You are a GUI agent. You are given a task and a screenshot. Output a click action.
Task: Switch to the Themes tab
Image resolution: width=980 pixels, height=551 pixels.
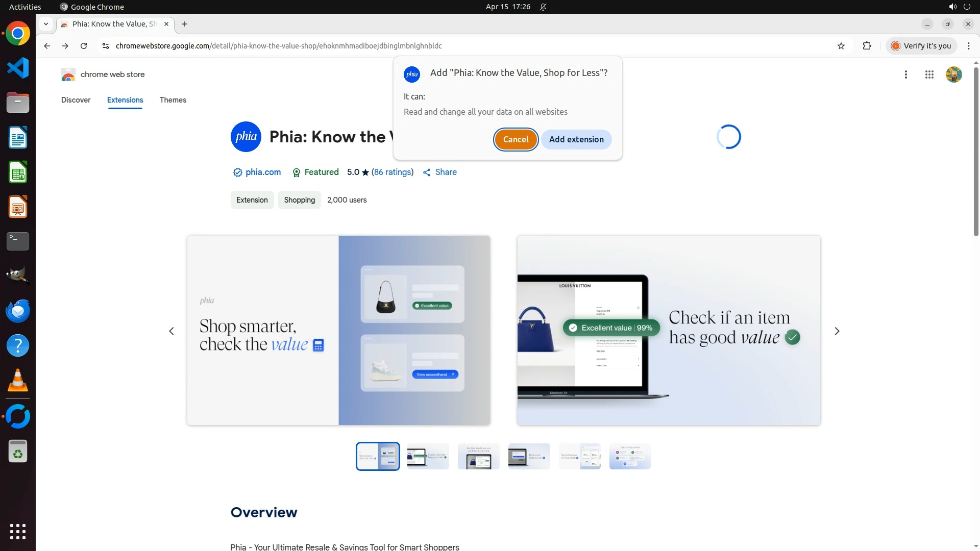(173, 100)
